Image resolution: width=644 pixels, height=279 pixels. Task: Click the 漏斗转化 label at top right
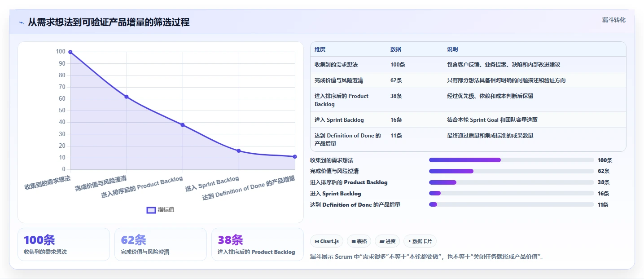point(614,20)
